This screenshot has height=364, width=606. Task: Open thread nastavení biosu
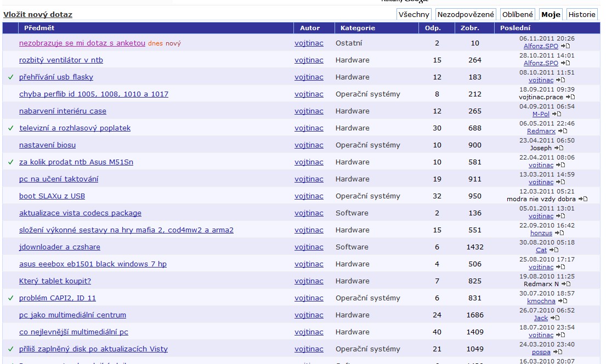(48, 145)
